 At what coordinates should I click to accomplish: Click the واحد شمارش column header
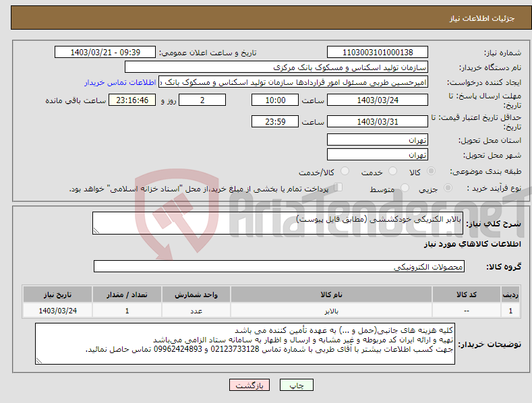(x=196, y=294)
